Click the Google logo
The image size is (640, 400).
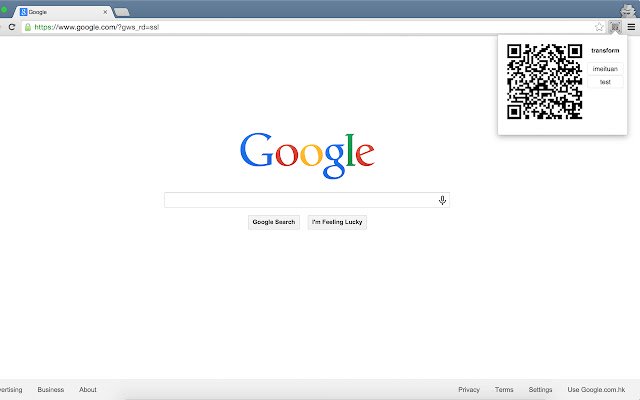click(307, 156)
